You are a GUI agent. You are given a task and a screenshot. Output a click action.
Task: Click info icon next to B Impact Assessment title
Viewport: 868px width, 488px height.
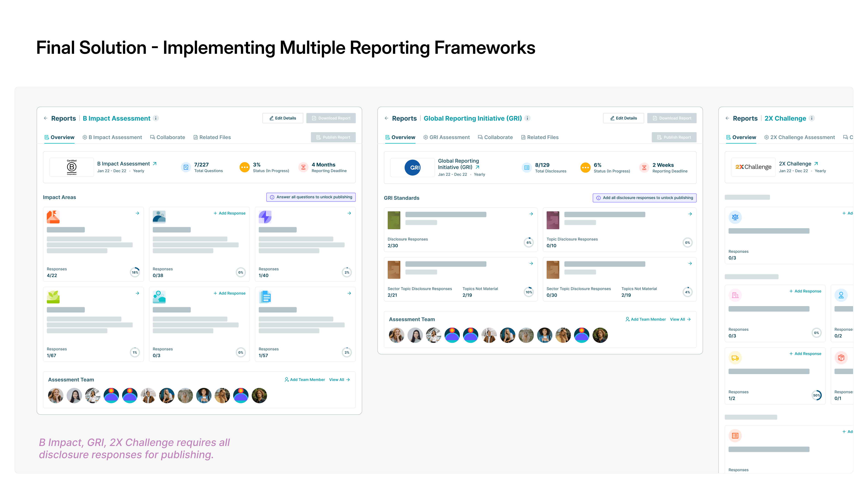tap(156, 118)
